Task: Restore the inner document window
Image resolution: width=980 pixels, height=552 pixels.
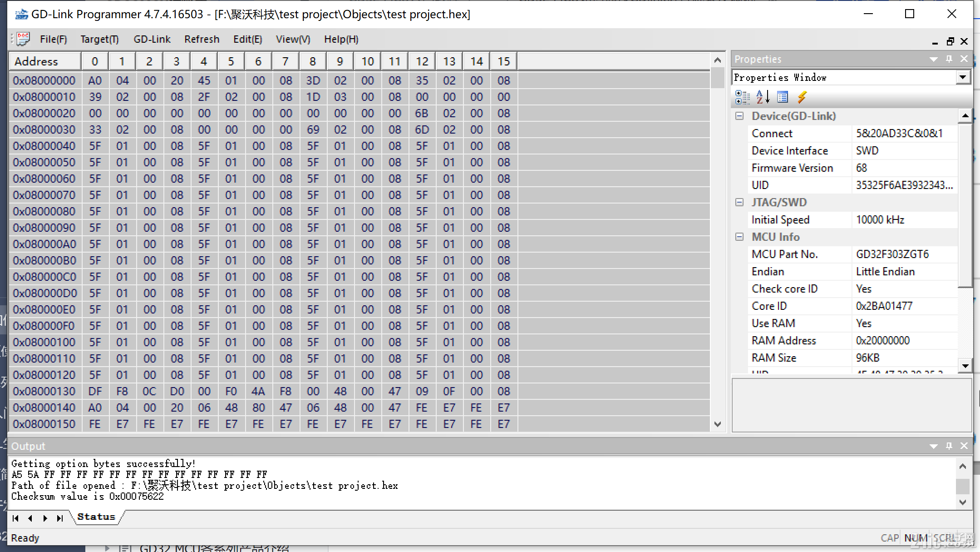Action: pos(950,41)
